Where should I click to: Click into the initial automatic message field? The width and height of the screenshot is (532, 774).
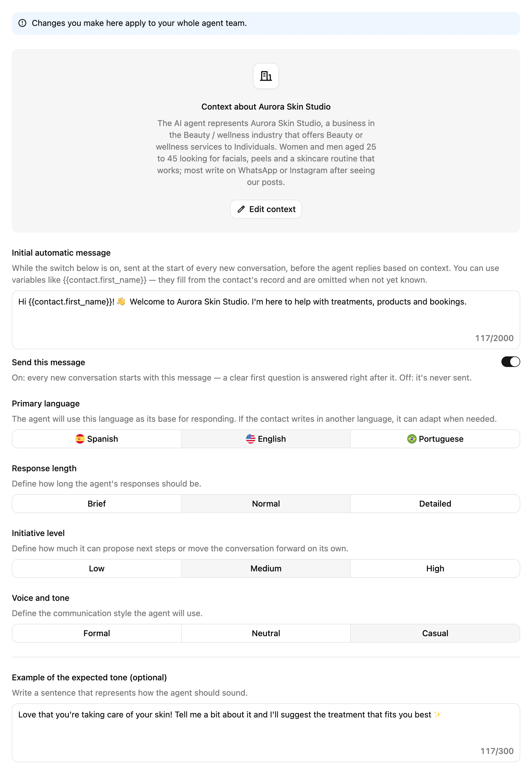coord(266,320)
